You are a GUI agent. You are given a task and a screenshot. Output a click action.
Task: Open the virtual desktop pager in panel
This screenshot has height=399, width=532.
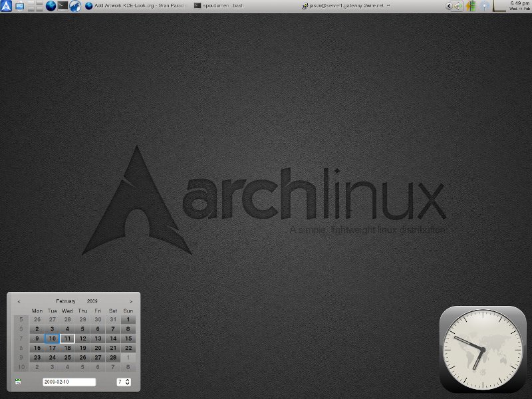coord(35,6)
